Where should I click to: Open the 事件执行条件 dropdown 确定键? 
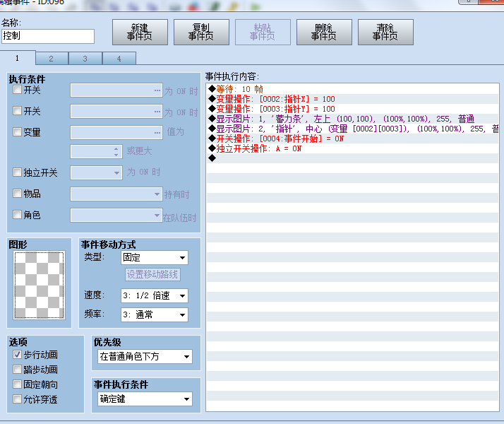coord(145,399)
